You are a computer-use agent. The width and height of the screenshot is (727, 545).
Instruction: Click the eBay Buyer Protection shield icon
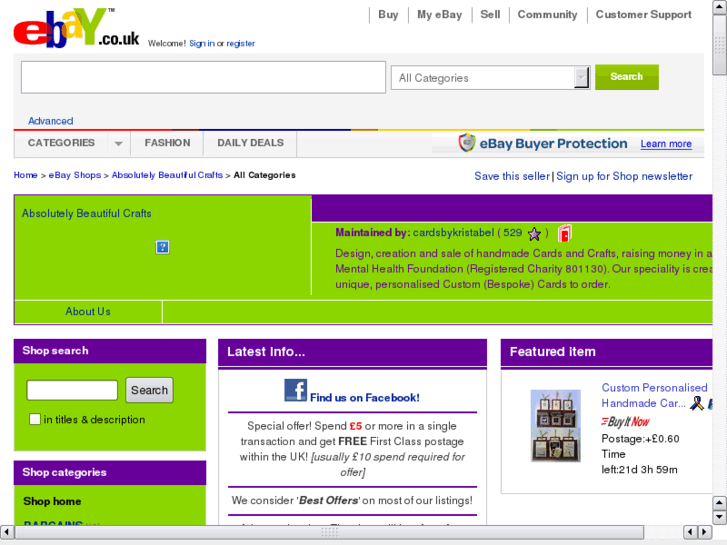(467, 142)
